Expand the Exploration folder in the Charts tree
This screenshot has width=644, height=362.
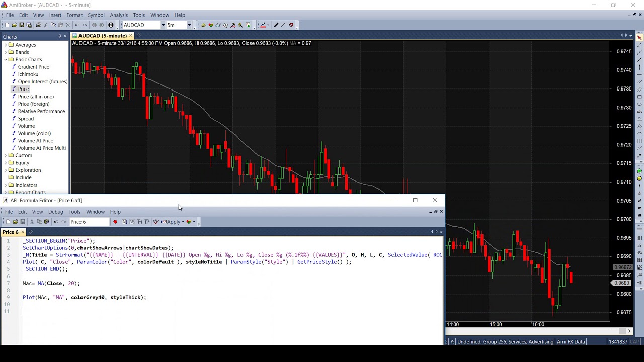(x=6, y=170)
